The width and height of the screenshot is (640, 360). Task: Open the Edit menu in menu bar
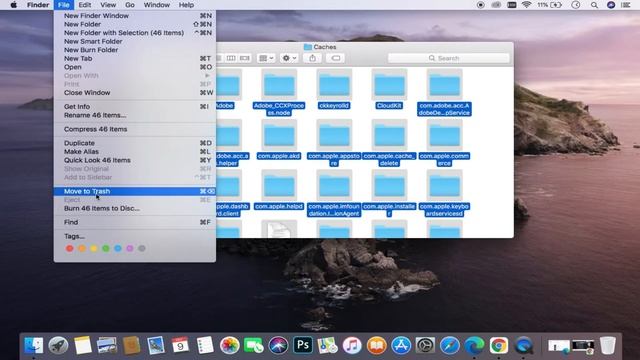(x=84, y=5)
